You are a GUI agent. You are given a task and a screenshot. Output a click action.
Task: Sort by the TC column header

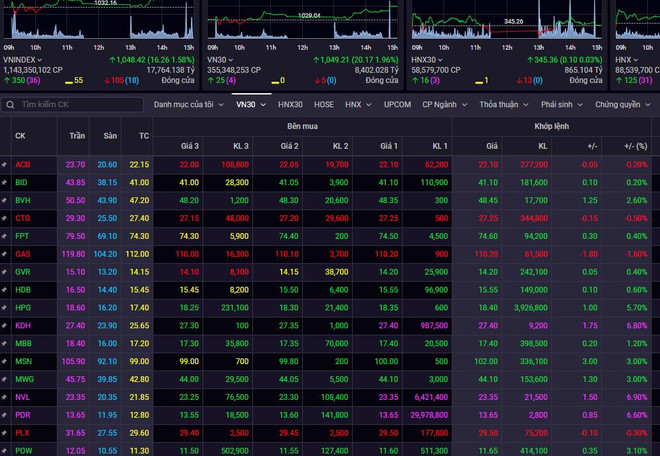(x=144, y=136)
